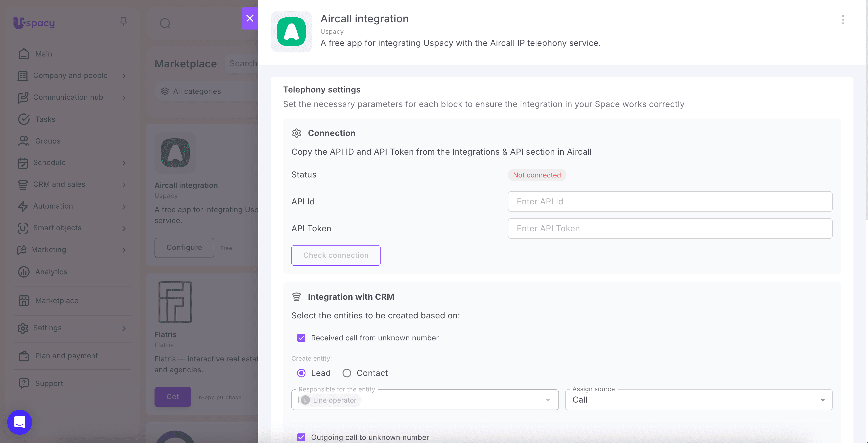Image resolution: width=868 pixels, height=443 pixels.
Task: Click the Marketing icon in sidebar
Action: 22,250
